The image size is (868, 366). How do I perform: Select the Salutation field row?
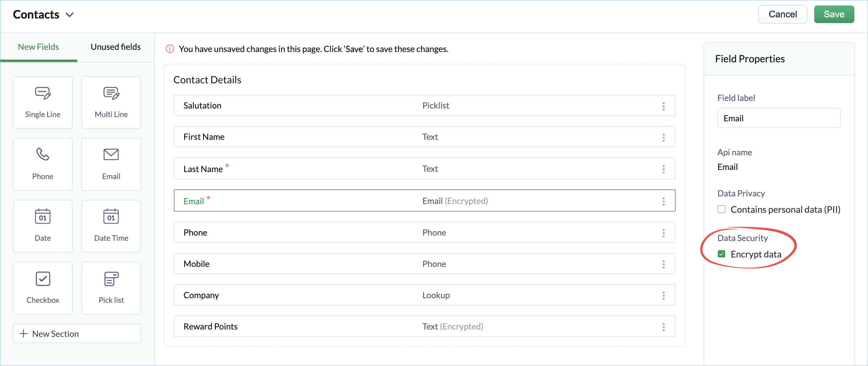tap(425, 105)
